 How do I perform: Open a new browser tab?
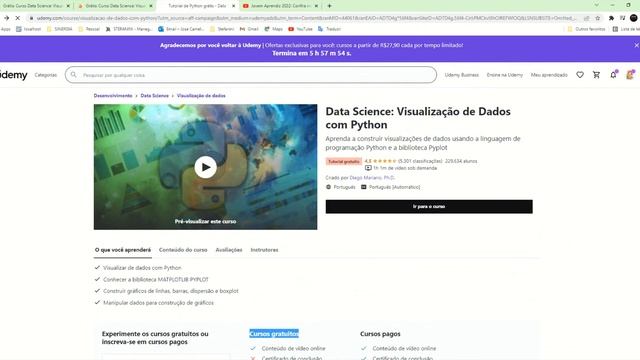tap(329, 6)
